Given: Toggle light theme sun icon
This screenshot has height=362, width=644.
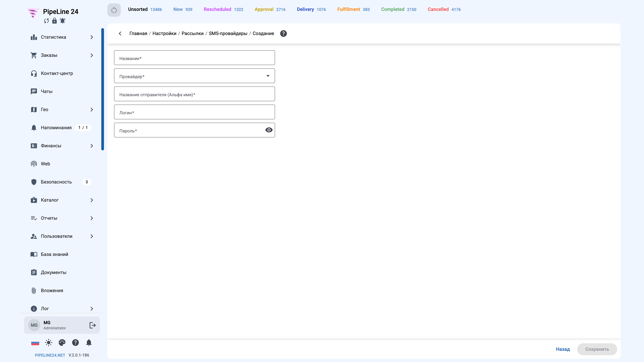Looking at the screenshot, I should (x=48, y=343).
